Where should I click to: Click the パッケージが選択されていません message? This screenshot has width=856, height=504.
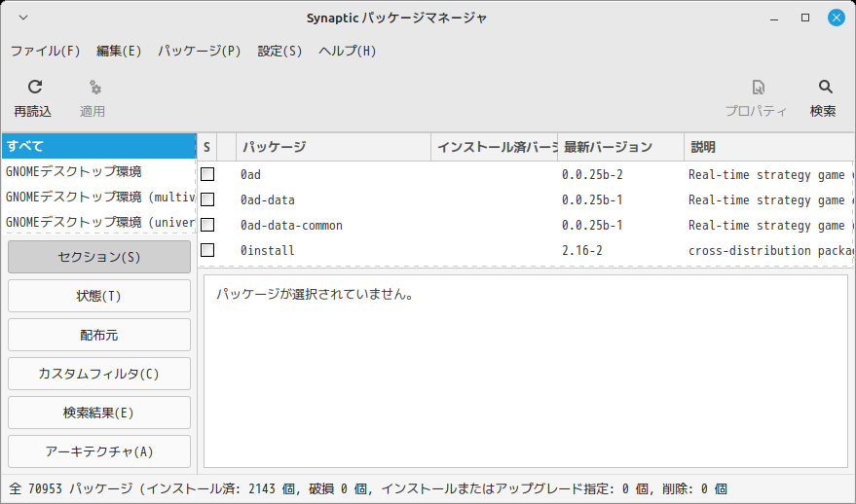point(315,295)
